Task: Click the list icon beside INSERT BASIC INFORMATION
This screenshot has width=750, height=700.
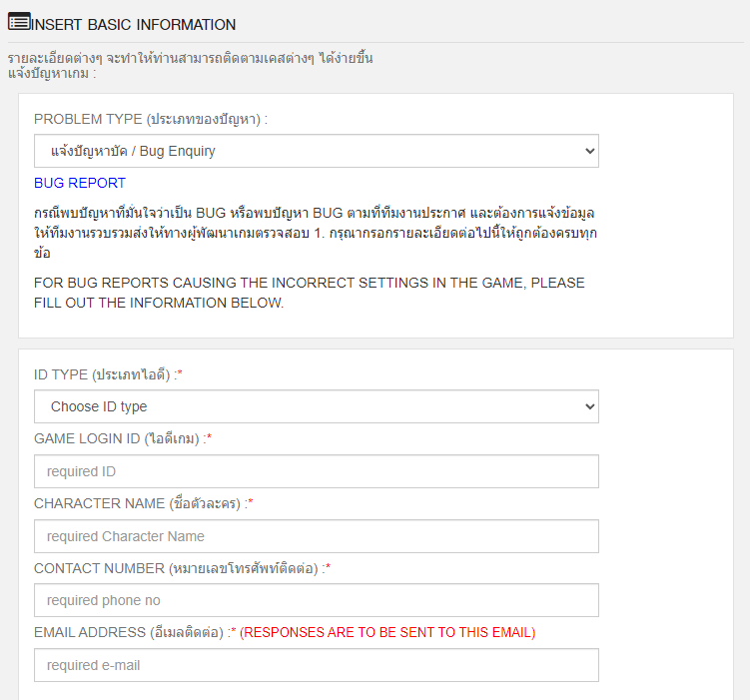Action: [x=18, y=22]
